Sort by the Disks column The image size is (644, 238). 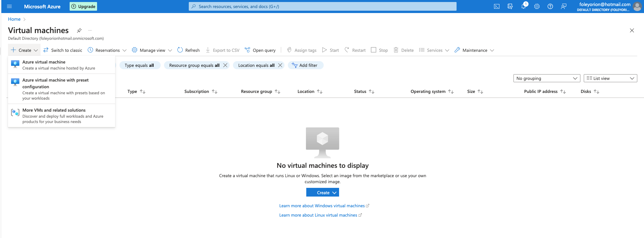590,91
